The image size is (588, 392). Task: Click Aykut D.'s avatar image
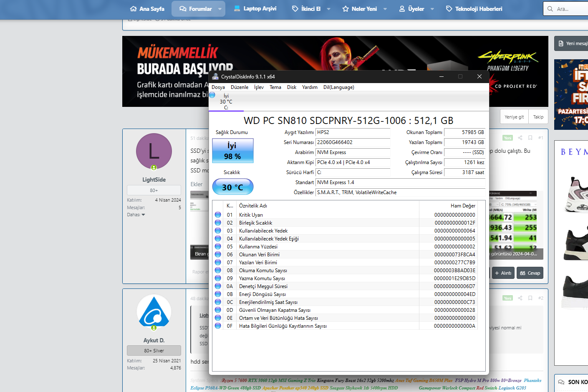click(x=154, y=312)
